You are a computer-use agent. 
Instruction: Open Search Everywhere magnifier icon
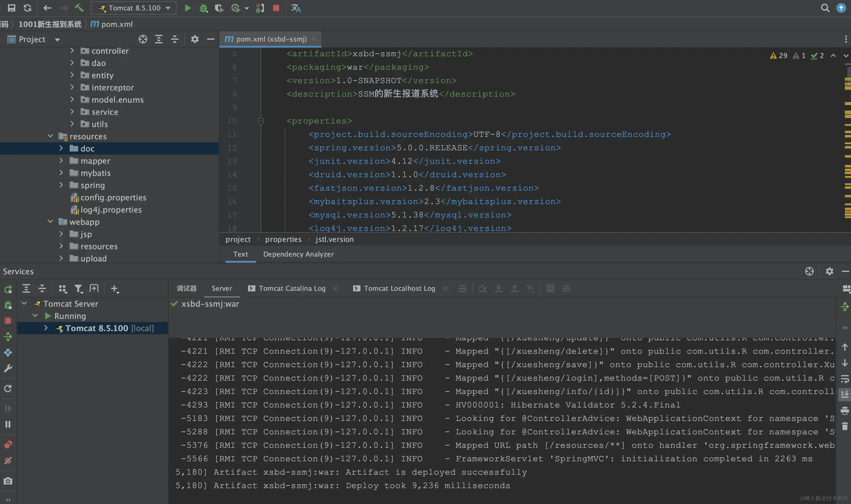[825, 8]
